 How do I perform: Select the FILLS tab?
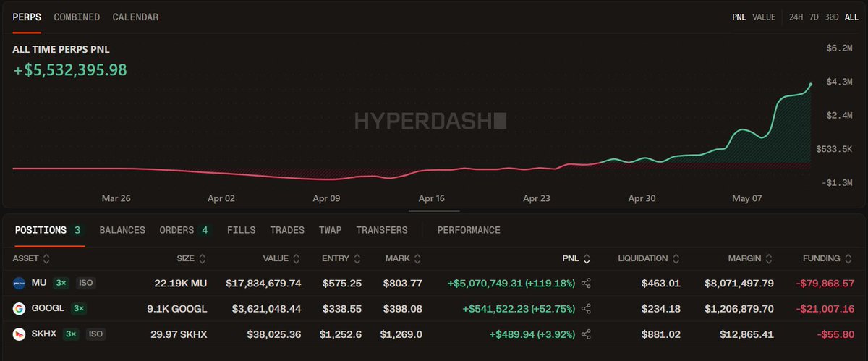[x=241, y=230]
